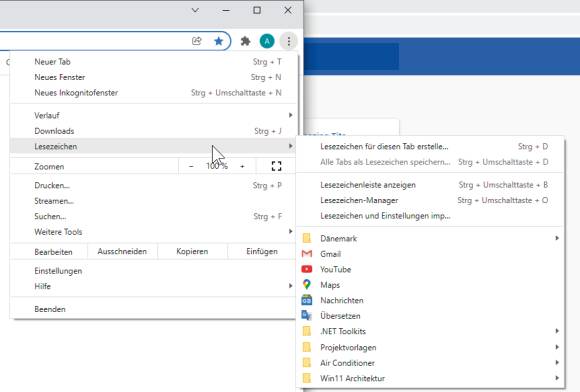Viewport: 580px width, 392px height.
Task: Click the three-dot Chrome menu button
Action: [289, 41]
